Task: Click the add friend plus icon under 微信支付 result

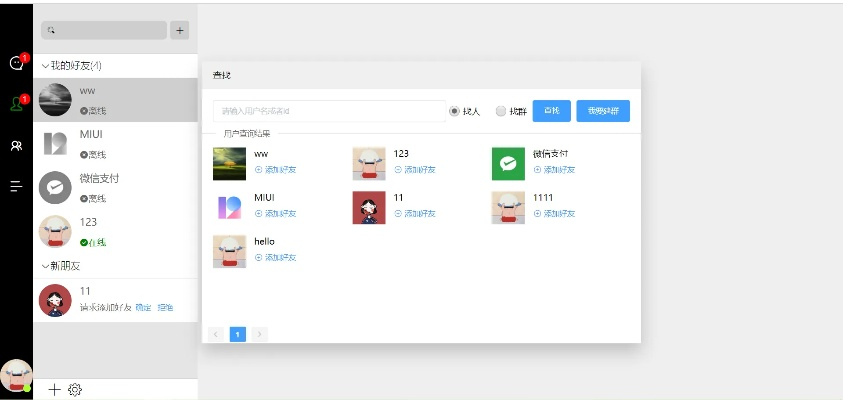Action: point(537,170)
